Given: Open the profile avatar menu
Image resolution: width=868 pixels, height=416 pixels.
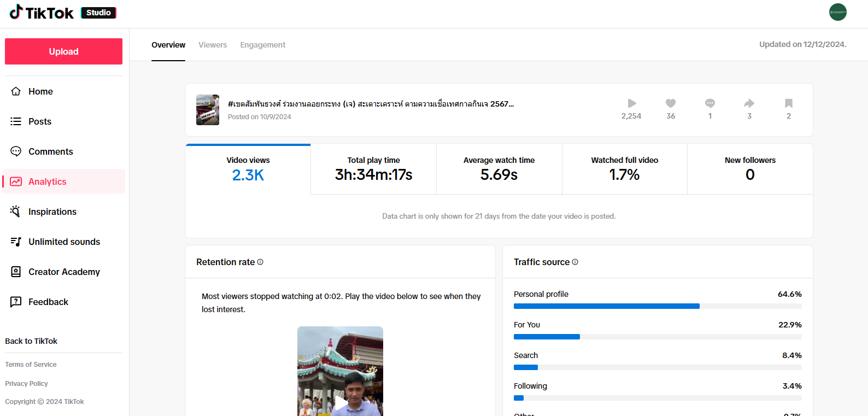Looking at the screenshot, I should pyautogui.click(x=837, y=12).
